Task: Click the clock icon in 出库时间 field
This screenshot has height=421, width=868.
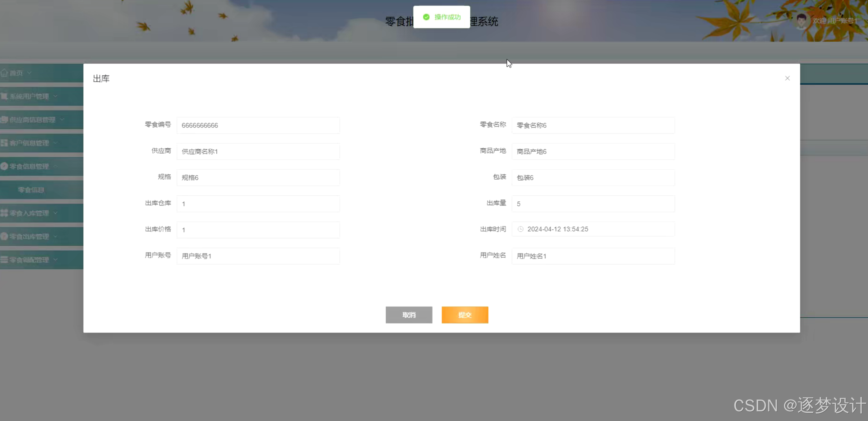Action: coord(520,229)
